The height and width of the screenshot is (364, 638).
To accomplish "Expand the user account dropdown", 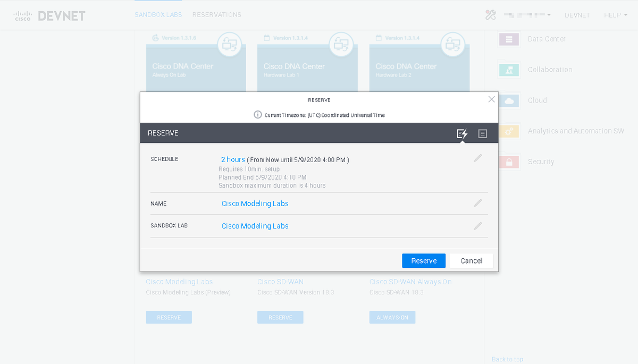I will pyautogui.click(x=527, y=15).
